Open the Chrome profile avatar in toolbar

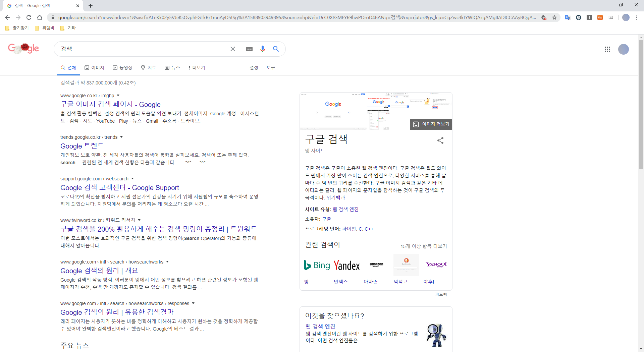tap(626, 17)
